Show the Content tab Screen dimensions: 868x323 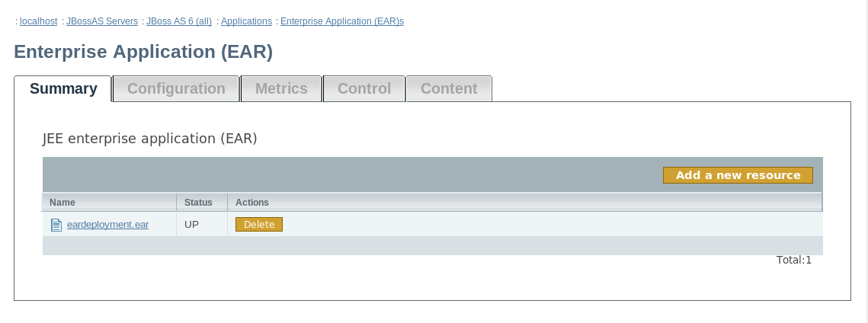[449, 89]
